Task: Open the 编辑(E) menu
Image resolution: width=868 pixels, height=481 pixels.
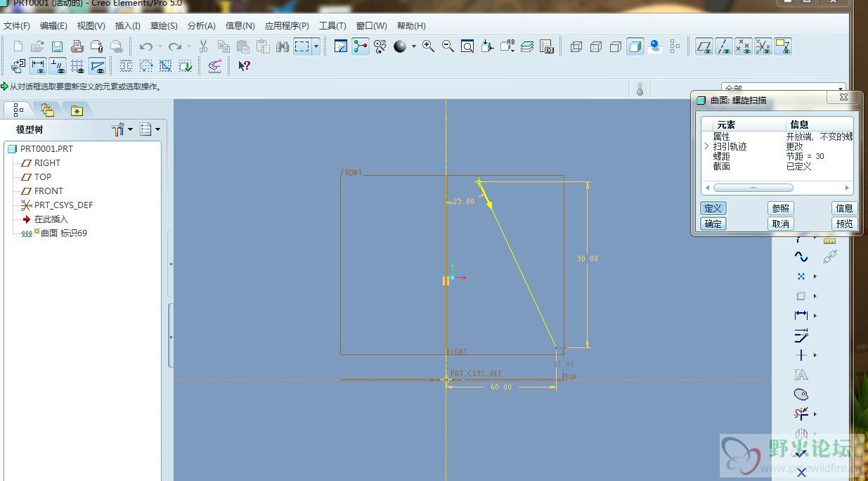Action: point(53,26)
